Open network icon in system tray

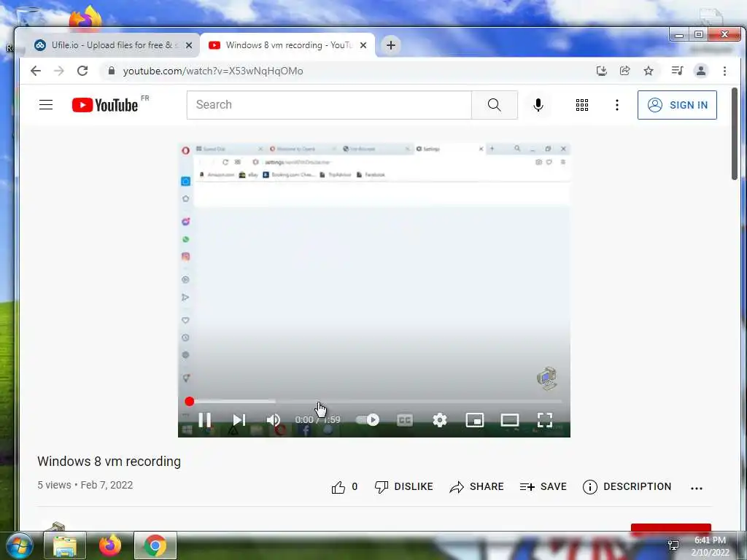tap(673, 545)
